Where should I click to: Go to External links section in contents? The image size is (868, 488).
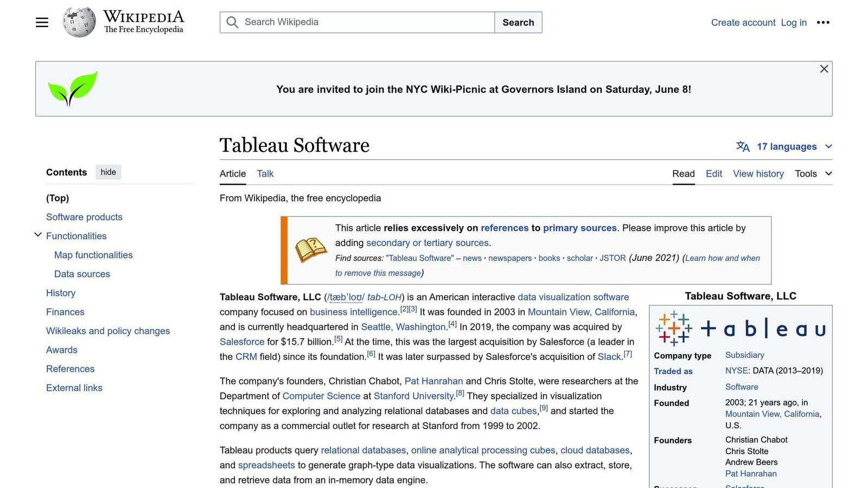click(x=74, y=388)
